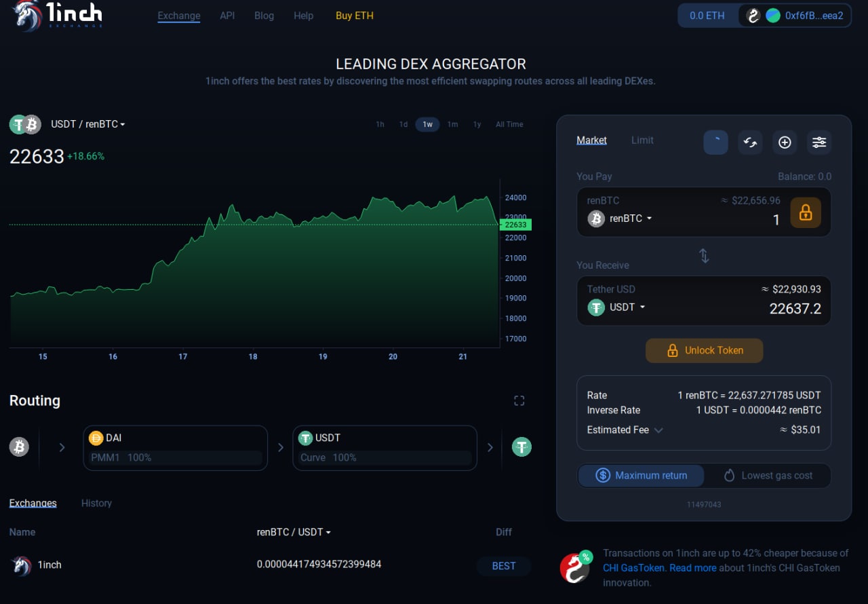Click the USDT/renBTC pair token icons above chart
868x604 pixels.
tap(26, 124)
